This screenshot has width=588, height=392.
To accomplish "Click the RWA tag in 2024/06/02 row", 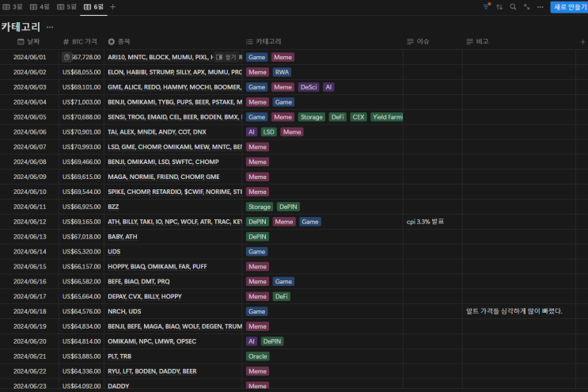I will [x=282, y=72].
